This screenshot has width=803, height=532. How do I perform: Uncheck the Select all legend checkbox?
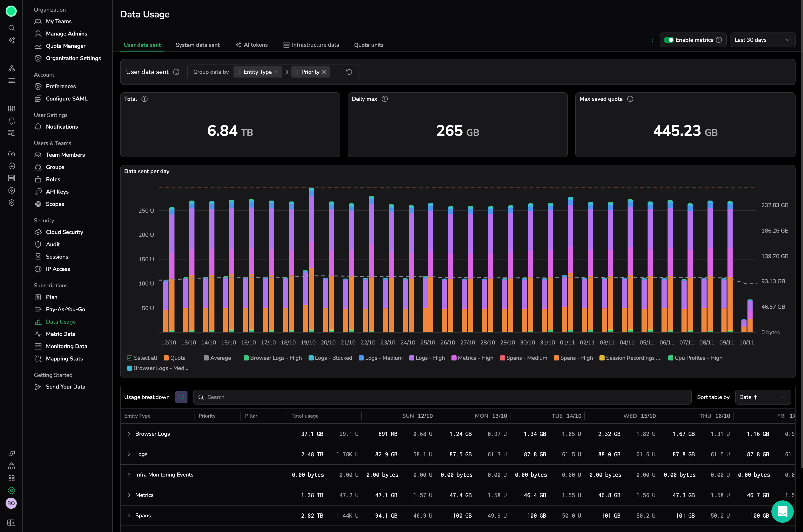[x=130, y=358]
